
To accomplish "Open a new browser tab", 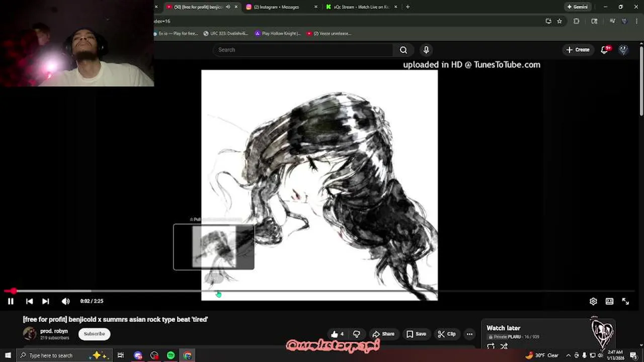I will pyautogui.click(x=408, y=7).
